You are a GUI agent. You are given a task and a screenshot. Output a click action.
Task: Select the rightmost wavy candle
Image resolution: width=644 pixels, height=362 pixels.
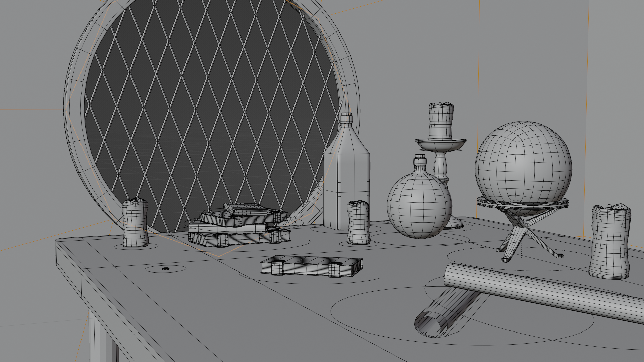609,241
